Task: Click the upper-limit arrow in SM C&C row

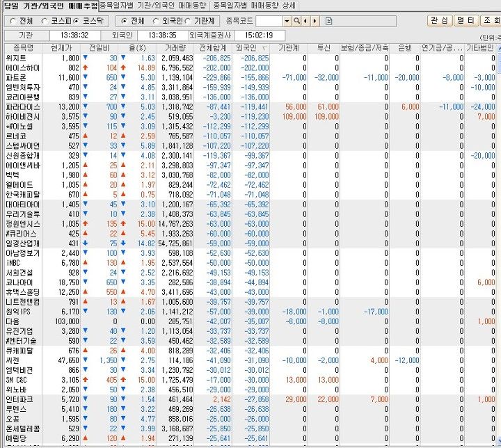Action: pos(86,380)
